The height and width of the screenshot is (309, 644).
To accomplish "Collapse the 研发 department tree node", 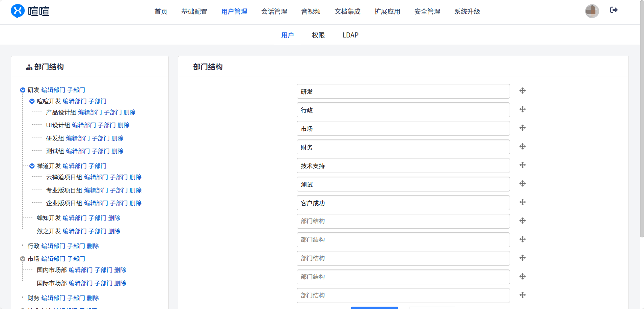I will tap(23, 90).
